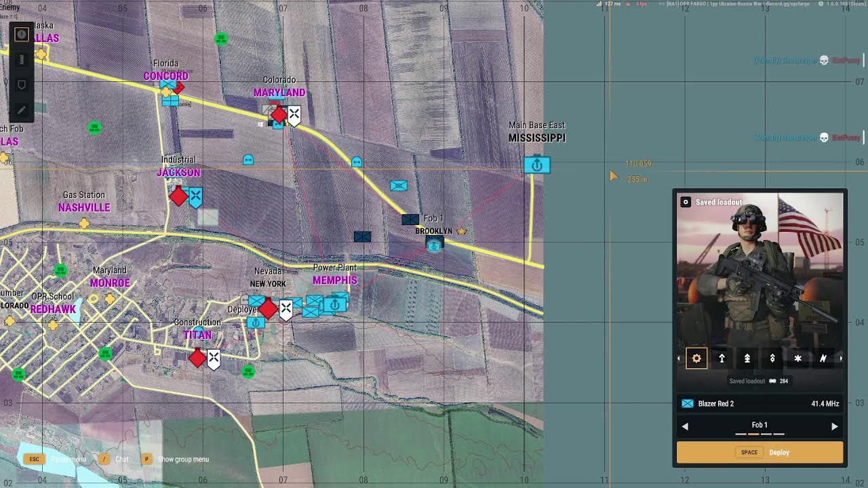
Task: Click the yellow clover icon at CONCORD
Action: (x=165, y=92)
